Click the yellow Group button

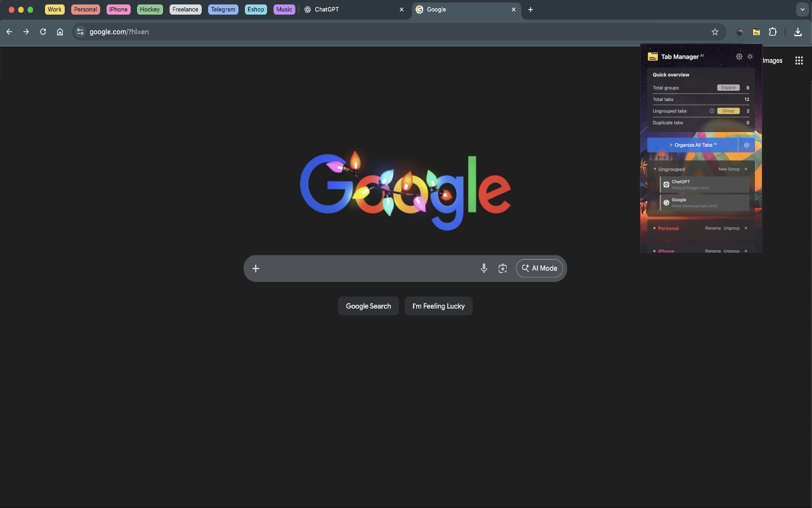(x=728, y=111)
